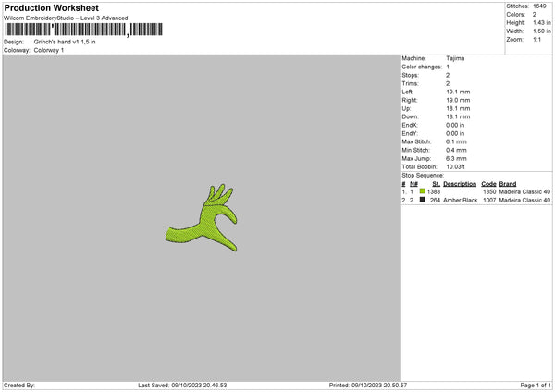
Task: Click the green thread color swatch
Action: pos(422,191)
